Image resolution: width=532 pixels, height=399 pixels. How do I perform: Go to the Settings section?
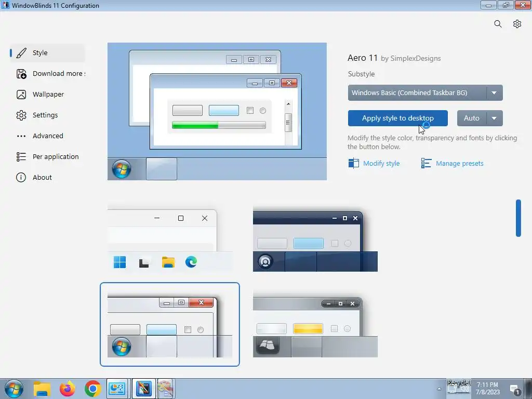[x=47, y=115]
